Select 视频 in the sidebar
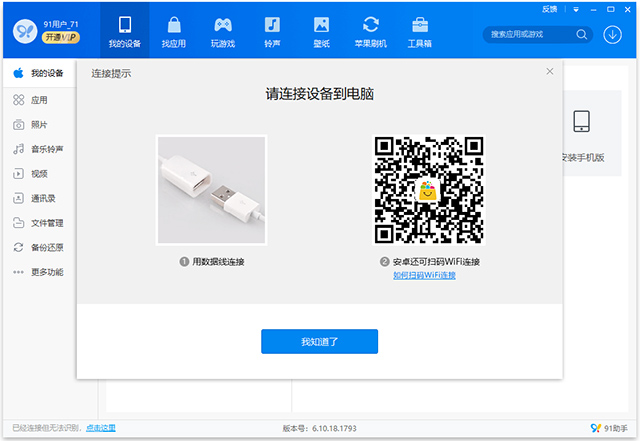This screenshot has height=441, width=640. (40, 174)
